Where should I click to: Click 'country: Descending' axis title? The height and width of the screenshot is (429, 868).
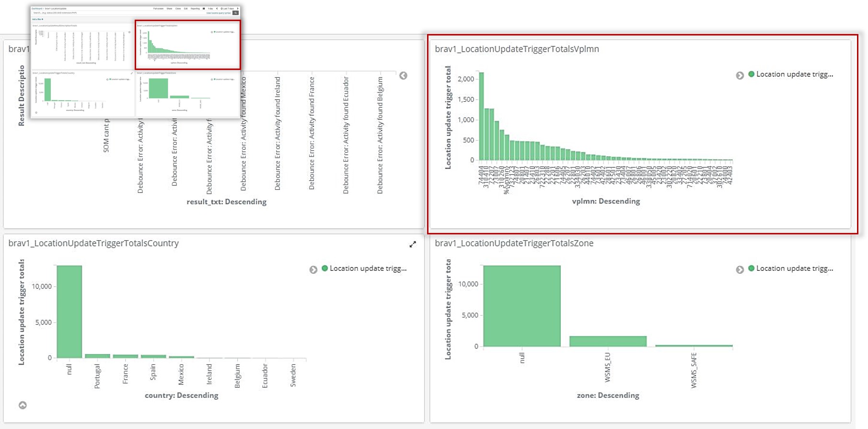click(182, 395)
